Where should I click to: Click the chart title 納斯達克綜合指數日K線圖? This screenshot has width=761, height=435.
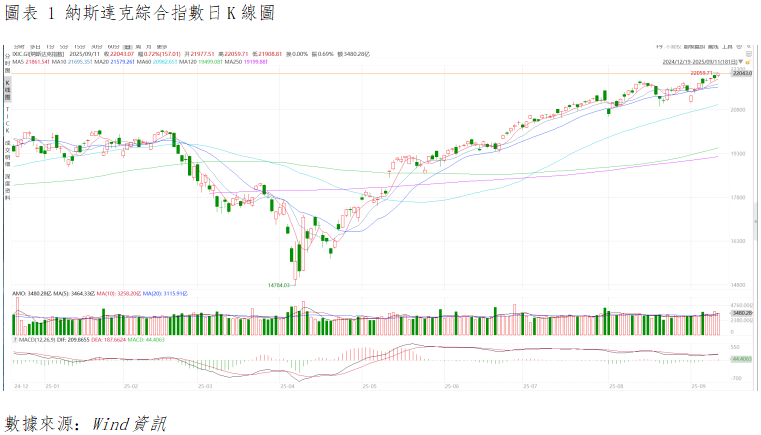click(170, 13)
